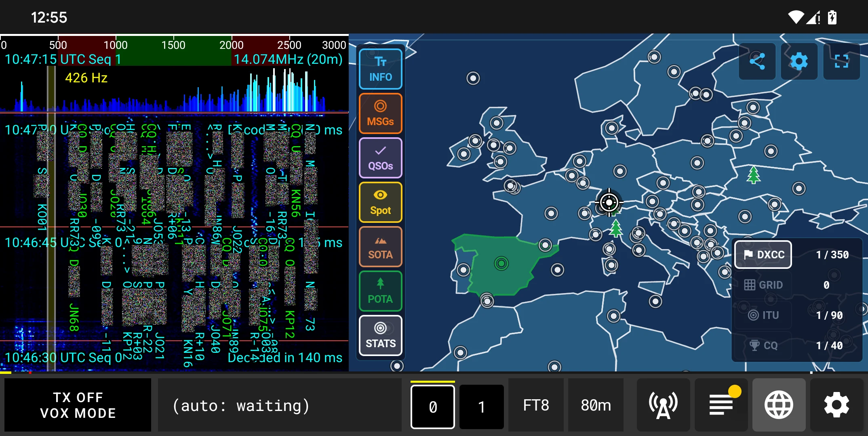Toggle TX OFF VOX MODE button
868x436 pixels.
(78, 405)
